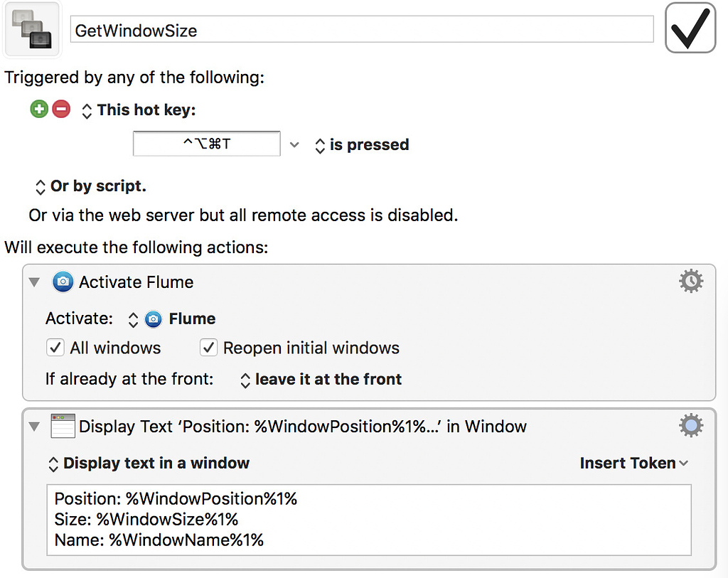Uncheck the All windows checkbox
Viewport: 728px width, 578px height.
55,348
